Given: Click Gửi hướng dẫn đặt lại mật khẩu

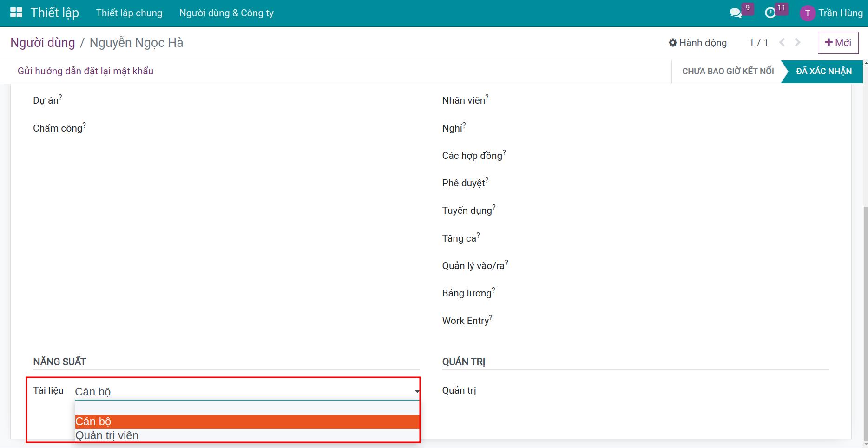Looking at the screenshot, I should (85, 71).
